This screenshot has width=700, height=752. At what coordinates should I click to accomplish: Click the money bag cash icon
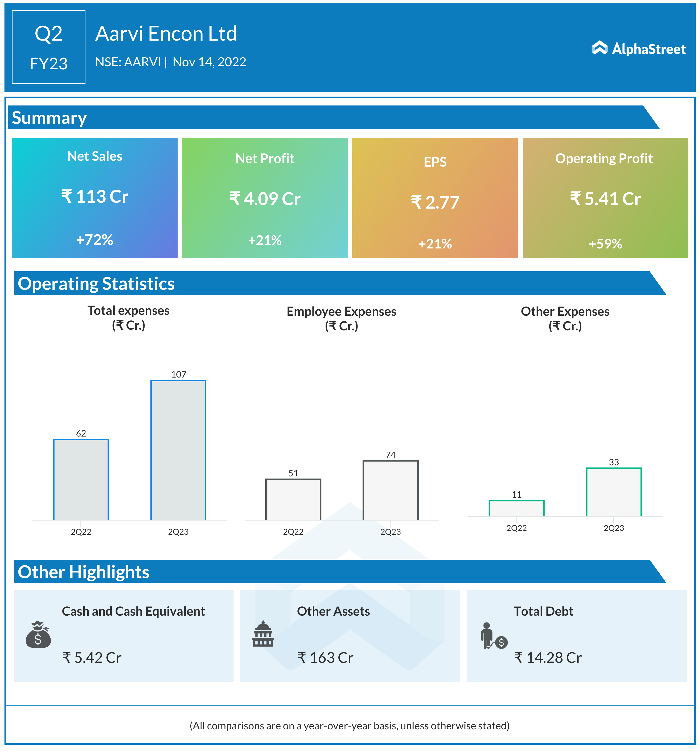(x=38, y=634)
